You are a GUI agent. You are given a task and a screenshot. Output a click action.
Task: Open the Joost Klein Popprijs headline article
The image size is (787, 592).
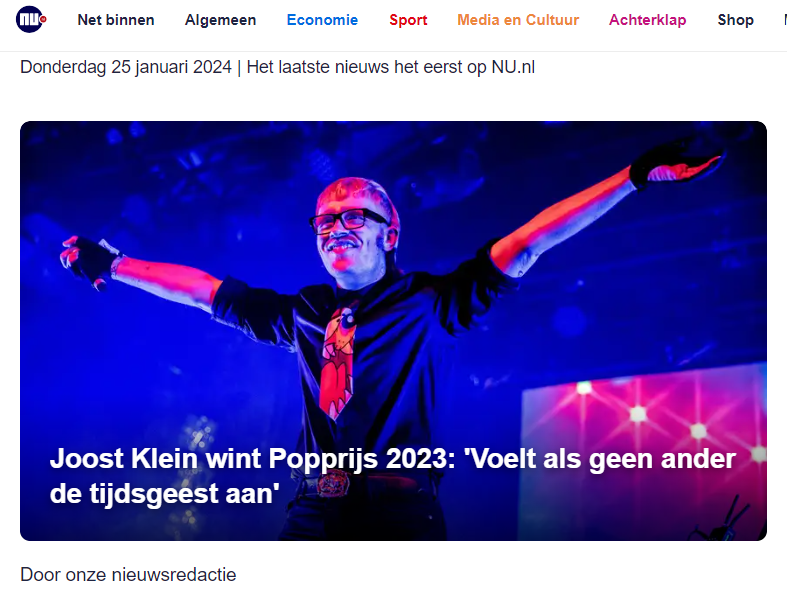point(392,476)
